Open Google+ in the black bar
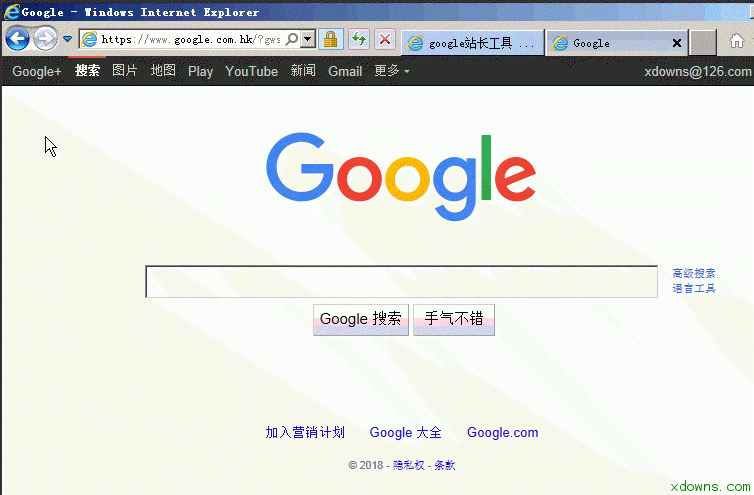Viewport: 754px width, 495px height. tap(37, 71)
